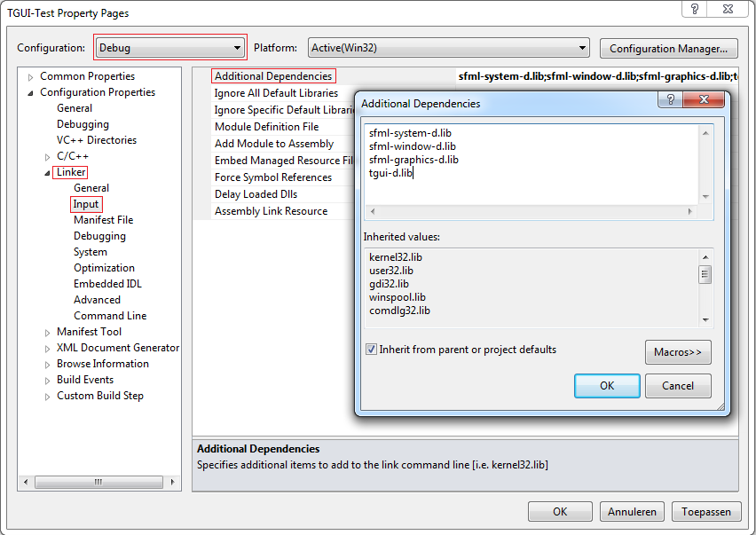The height and width of the screenshot is (535, 756).
Task: Select the Delay Loaded Dlls property
Action: [x=256, y=194]
